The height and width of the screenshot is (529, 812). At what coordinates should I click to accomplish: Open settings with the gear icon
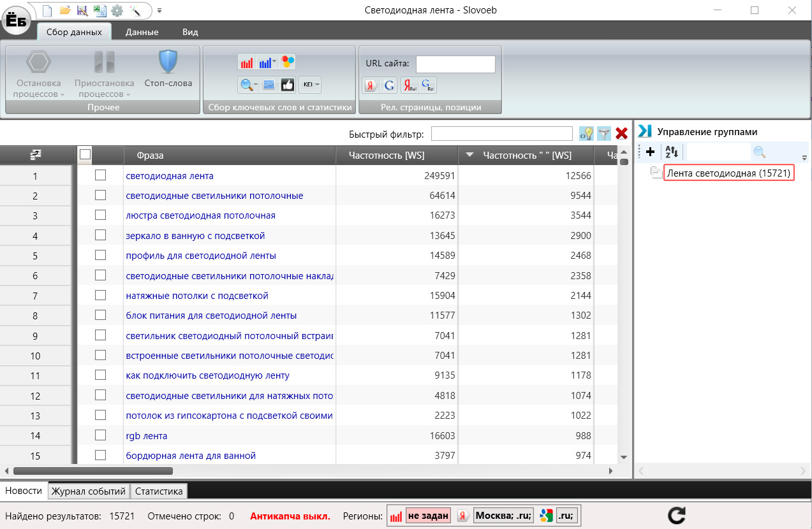coord(117,10)
